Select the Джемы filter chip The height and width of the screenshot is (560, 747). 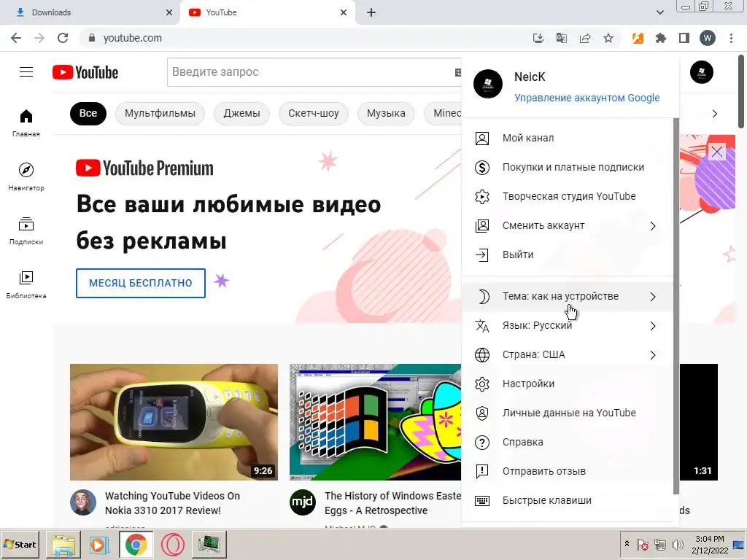(x=241, y=113)
